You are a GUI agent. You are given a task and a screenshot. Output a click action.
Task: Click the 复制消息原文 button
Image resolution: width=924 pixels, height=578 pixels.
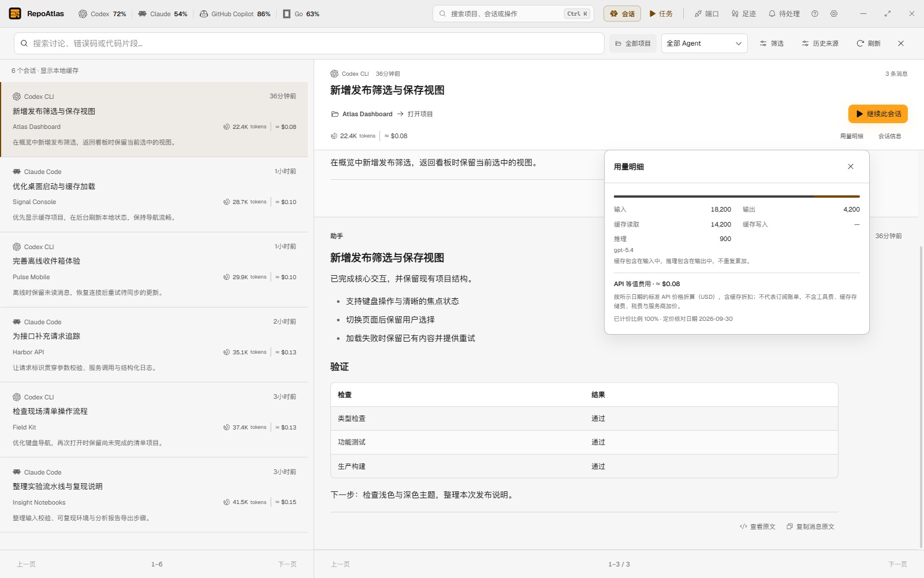pos(810,527)
